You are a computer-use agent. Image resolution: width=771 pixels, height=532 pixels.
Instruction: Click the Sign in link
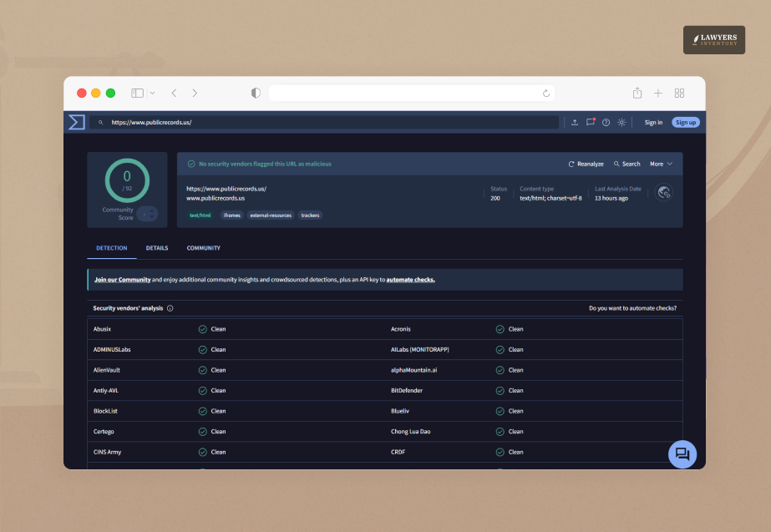tap(653, 123)
